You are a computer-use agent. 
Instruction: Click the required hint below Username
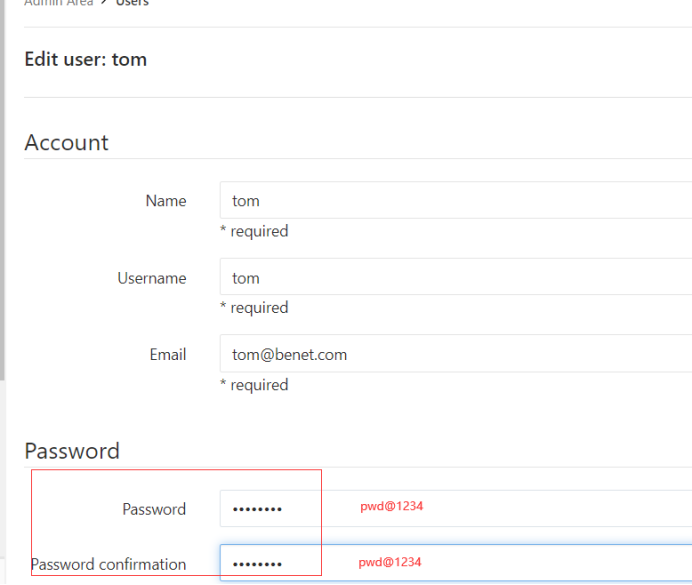pos(254,308)
